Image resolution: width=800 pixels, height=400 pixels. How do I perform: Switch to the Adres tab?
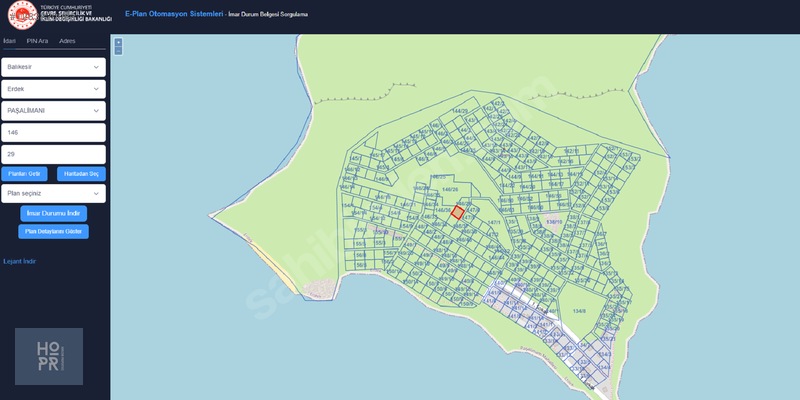click(x=67, y=41)
